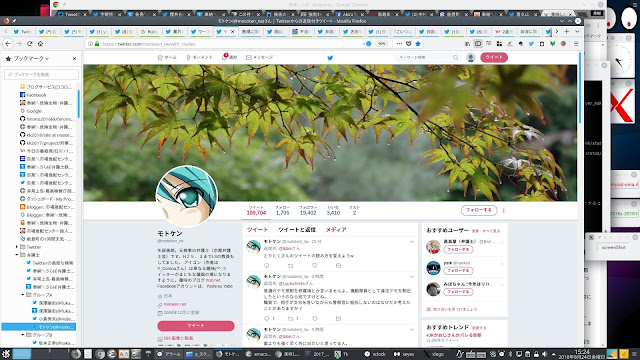Reply to the first tweet
Image resolution: width=640 pixels, height=360 pixels.
[x=267, y=266]
